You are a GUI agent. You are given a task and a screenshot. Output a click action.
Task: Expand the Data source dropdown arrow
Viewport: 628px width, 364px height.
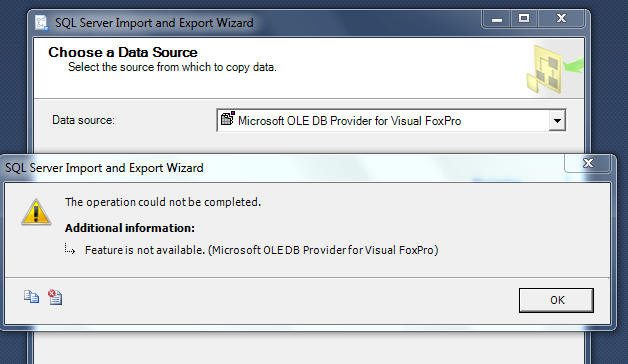pos(557,120)
